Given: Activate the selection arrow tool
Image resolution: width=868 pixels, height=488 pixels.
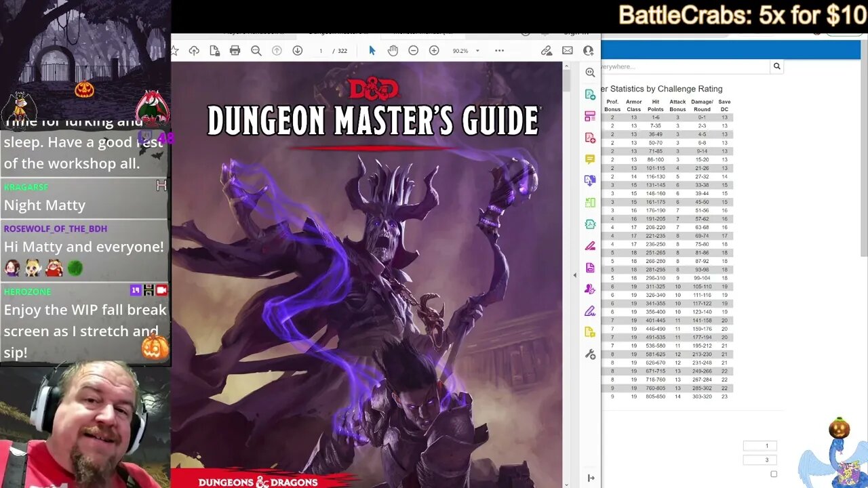Looking at the screenshot, I should 372,51.
